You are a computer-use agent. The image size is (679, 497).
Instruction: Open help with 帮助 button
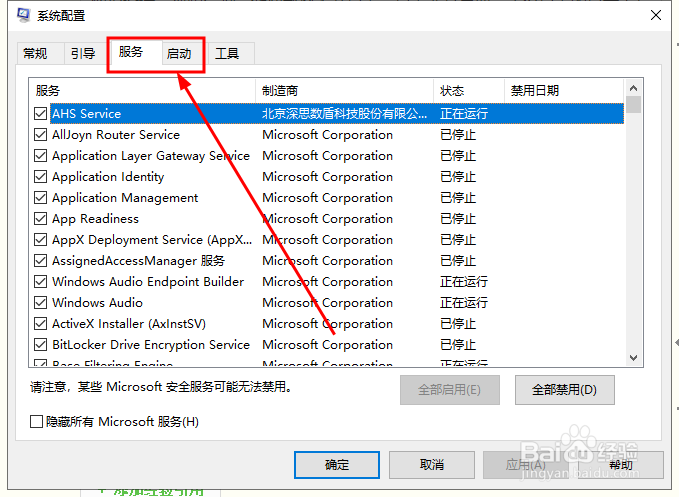(x=621, y=465)
